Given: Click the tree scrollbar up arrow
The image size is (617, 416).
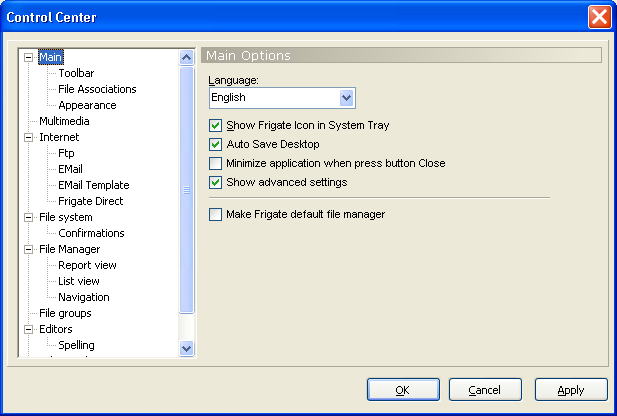Looking at the screenshot, I should coord(187,57).
